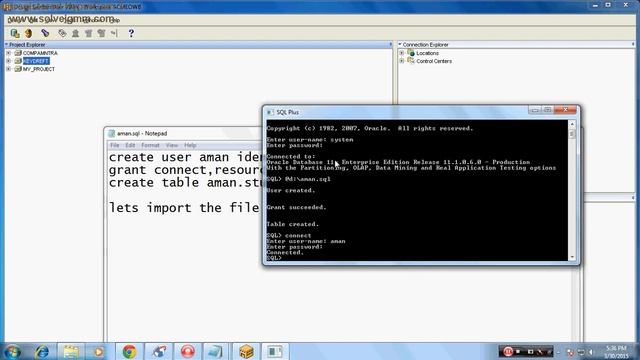Viewport: 640px width, 360px height.
Task: Click the SQL Plus window icon
Action: pos(270,112)
